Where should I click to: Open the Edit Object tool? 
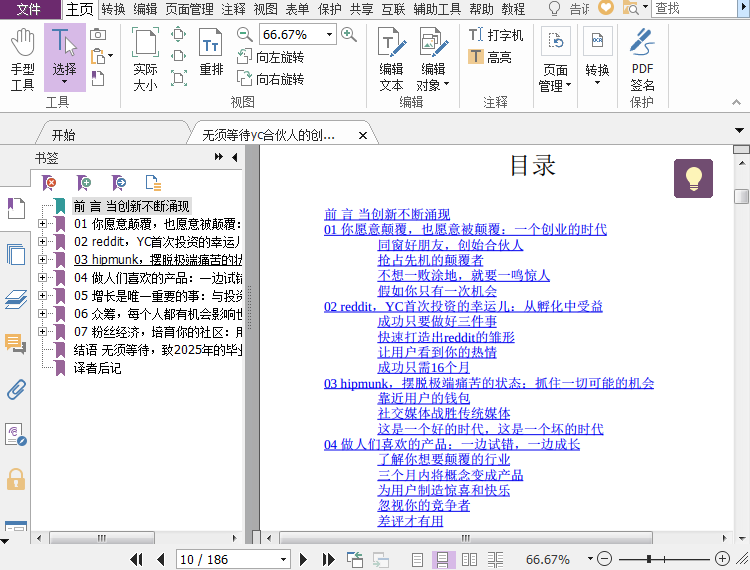click(433, 59)
